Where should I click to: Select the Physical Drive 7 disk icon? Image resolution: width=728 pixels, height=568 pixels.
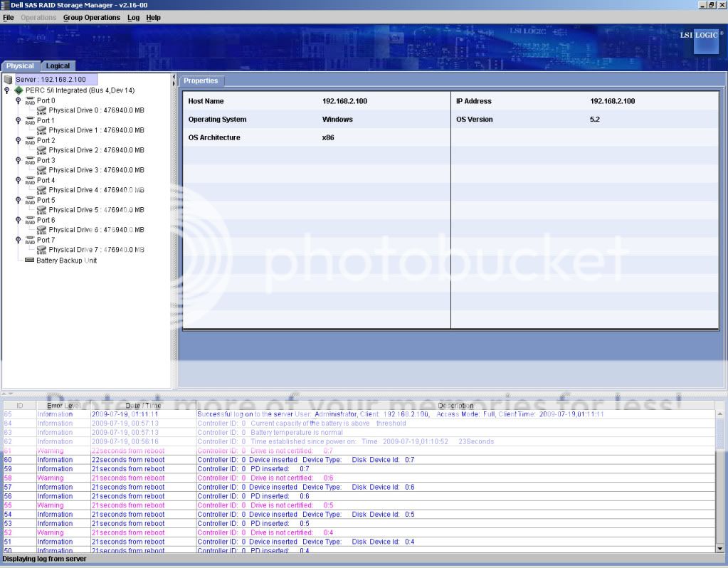[x=42, y=251]
